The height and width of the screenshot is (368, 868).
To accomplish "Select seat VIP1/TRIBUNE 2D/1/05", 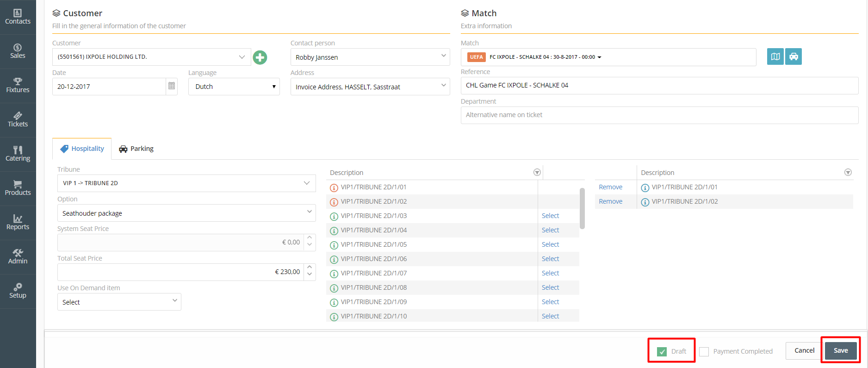I will click(550, 244).
